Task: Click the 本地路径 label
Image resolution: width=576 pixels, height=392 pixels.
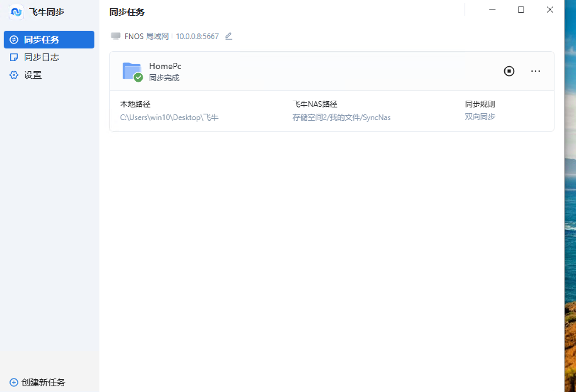Action: pos(135,104)
